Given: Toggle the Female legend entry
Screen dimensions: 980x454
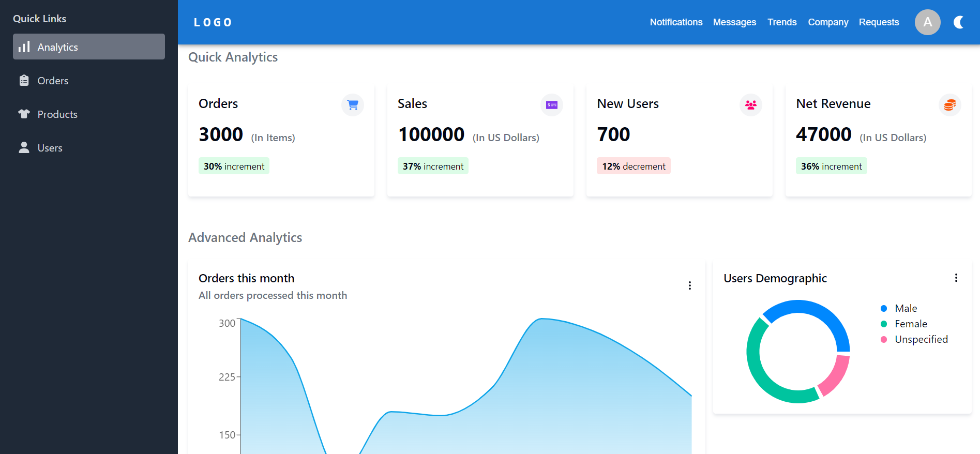Looking at the screenshot, I should tap(904, 324).
